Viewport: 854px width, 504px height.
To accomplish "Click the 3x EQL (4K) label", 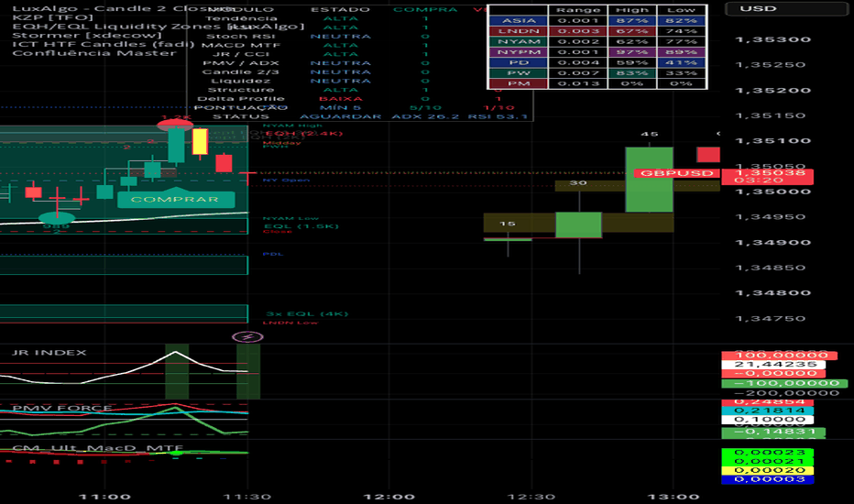I will point(307,313).
